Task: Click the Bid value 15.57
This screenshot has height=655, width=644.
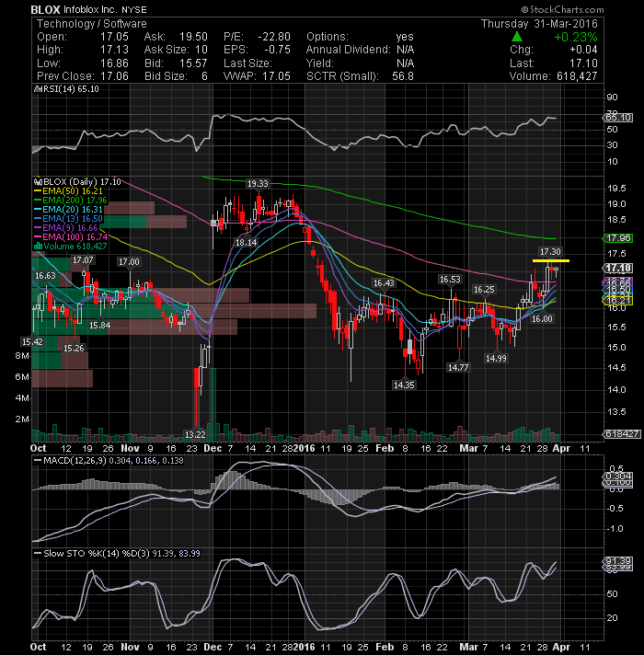Action: [x=193, y=63]
